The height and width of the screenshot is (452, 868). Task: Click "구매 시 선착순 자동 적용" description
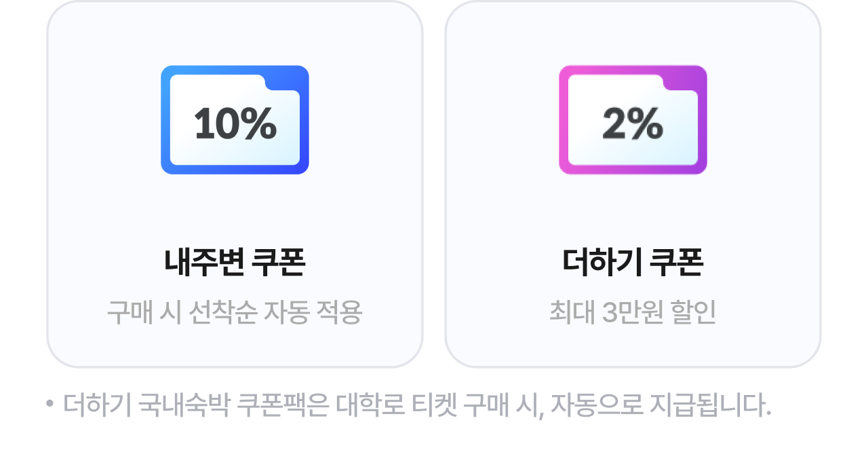[x=235, y=312]
